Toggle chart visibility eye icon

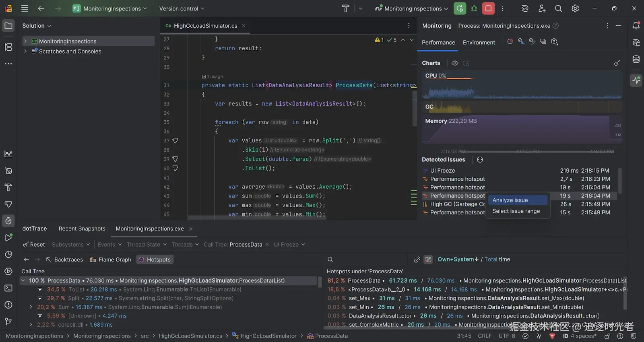click(455, 63)
